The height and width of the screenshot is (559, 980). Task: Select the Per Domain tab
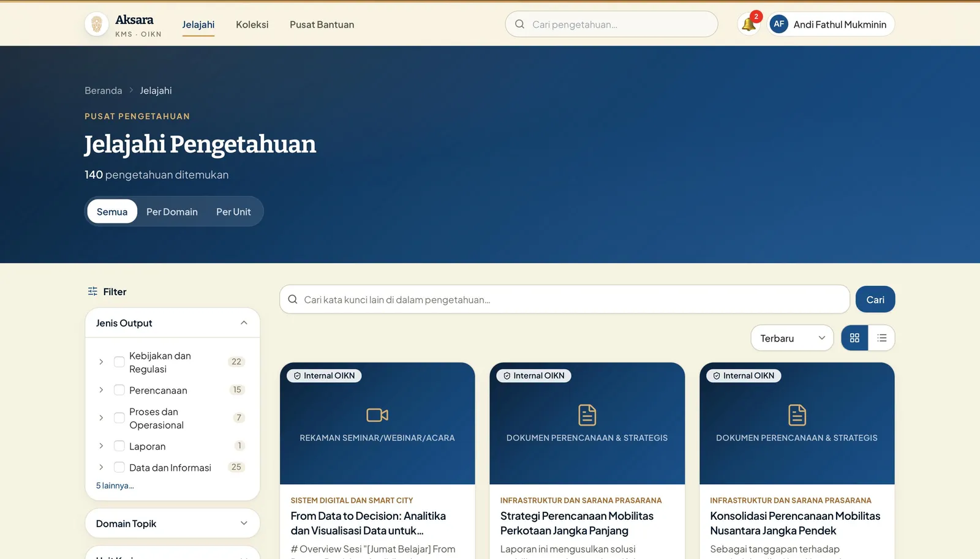172,212
